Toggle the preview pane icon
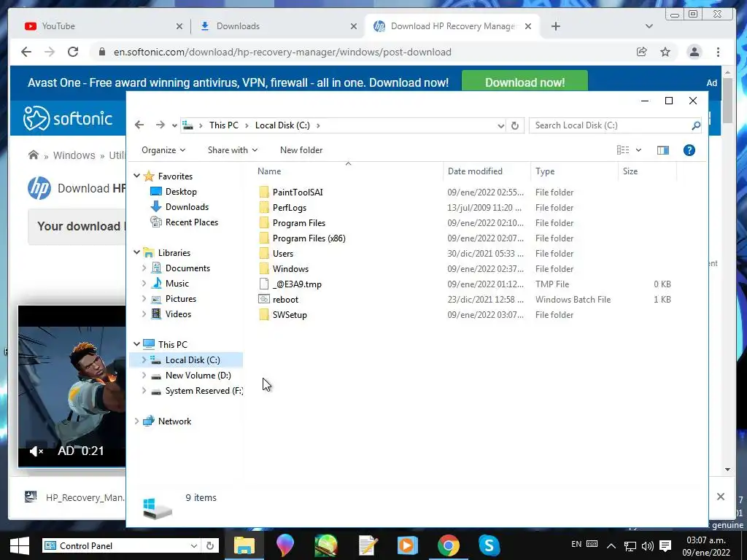Screen dimensions: 747x560 pyautogui.click(x=662, y=150)
